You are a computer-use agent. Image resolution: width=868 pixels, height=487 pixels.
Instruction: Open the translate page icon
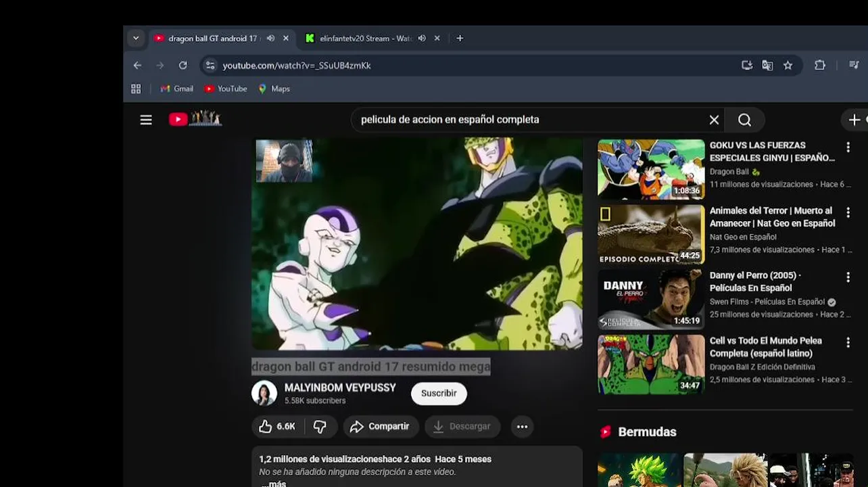pyautogui.click(x=767, y=66)
